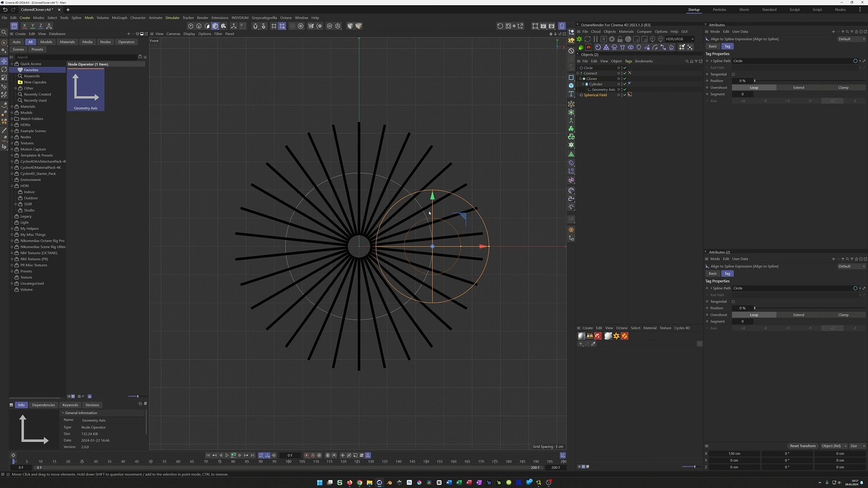Open the MoGraph menu
The height and width of the screenshot is (488, 868).
click(119, 18)
